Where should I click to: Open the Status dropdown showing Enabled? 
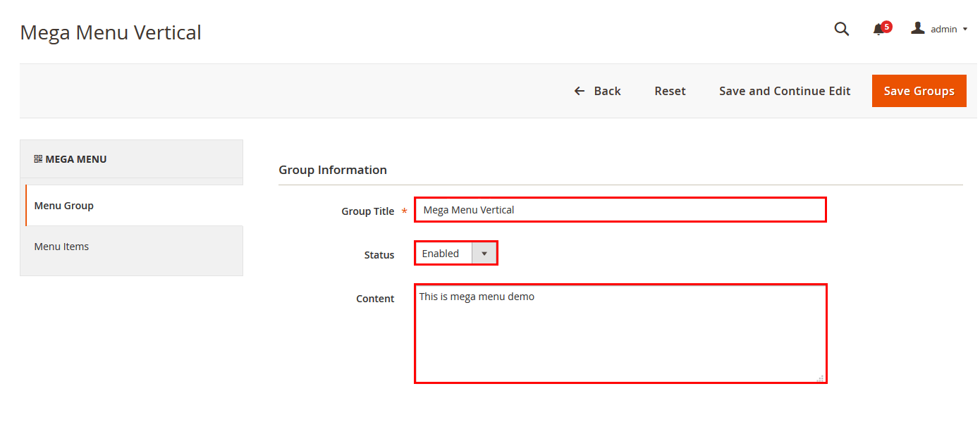coord(443,254)
